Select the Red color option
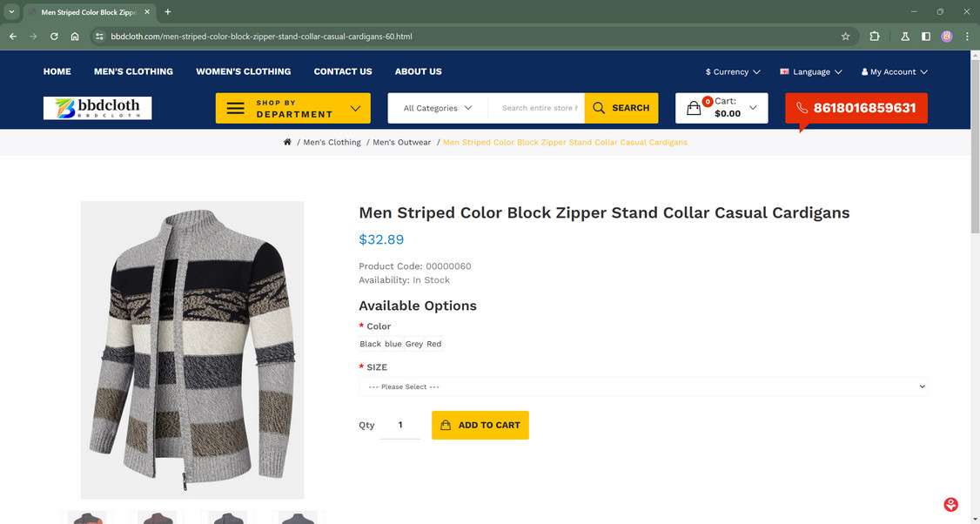Screen dimensions: 980x524 click(x=434, y=344)
